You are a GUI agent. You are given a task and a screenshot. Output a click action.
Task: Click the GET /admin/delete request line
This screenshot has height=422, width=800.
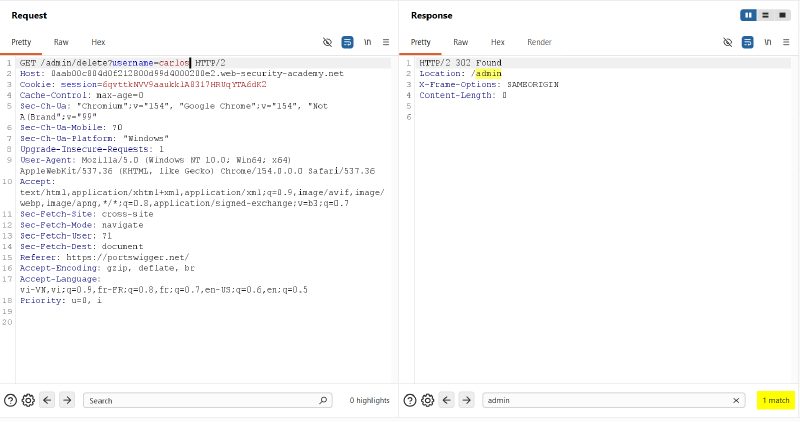(122, 63)
